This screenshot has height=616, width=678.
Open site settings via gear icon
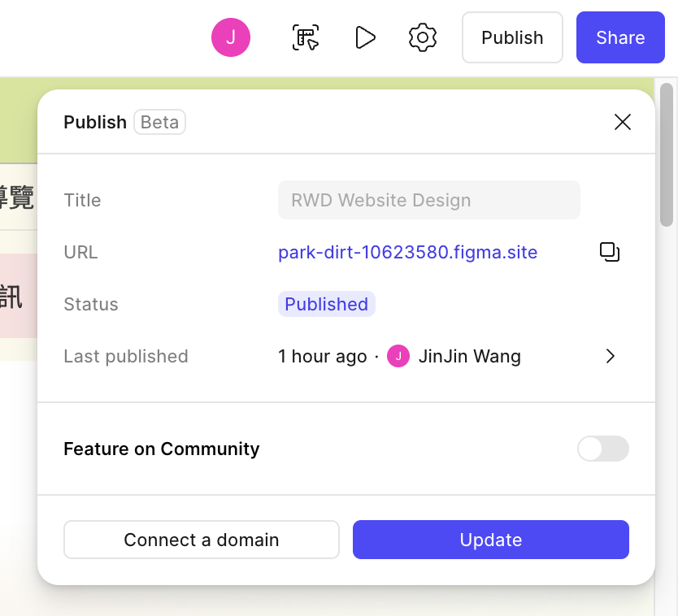(x=423, y=37)
